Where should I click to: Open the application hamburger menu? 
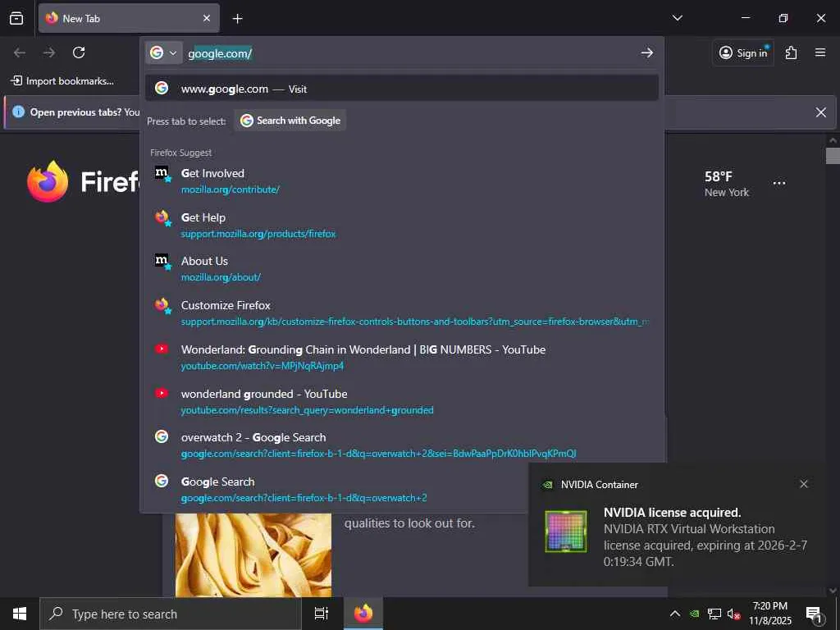click(x=820, y=52)
